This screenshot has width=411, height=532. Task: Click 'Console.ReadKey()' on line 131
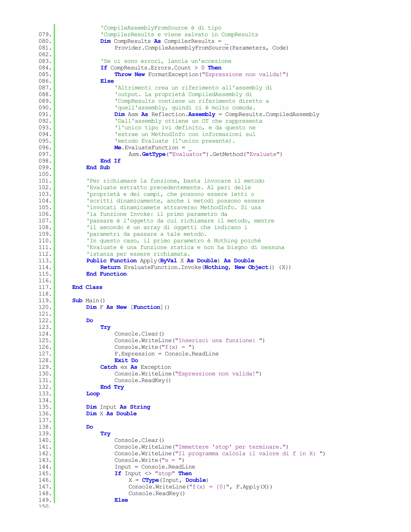click(x=143, y=380)
